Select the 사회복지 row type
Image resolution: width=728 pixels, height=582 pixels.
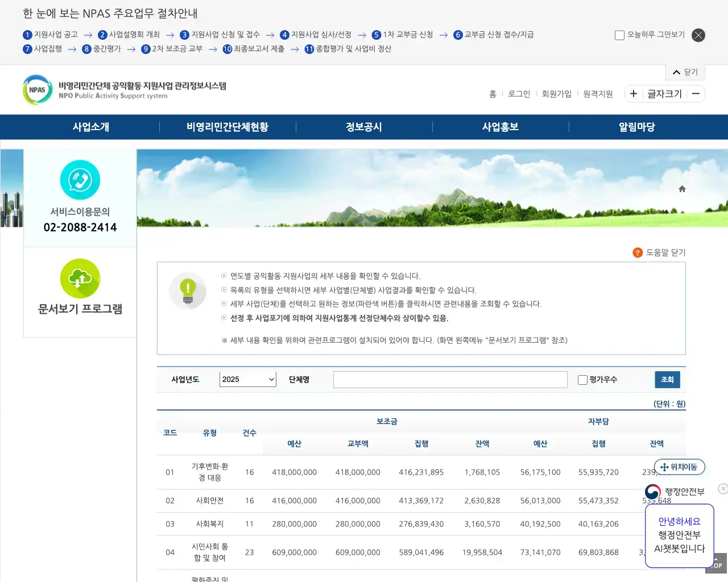click(x=210, y=524)
